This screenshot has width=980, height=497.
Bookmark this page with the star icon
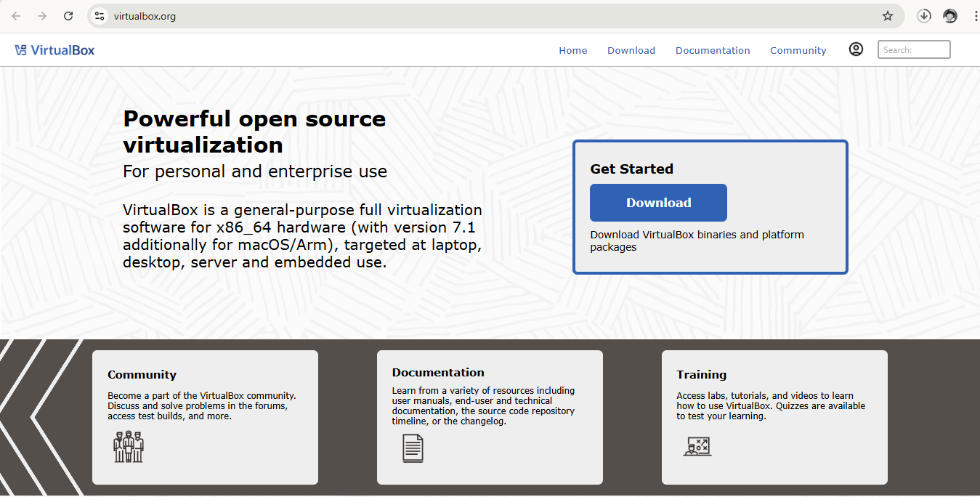[888, 15]
